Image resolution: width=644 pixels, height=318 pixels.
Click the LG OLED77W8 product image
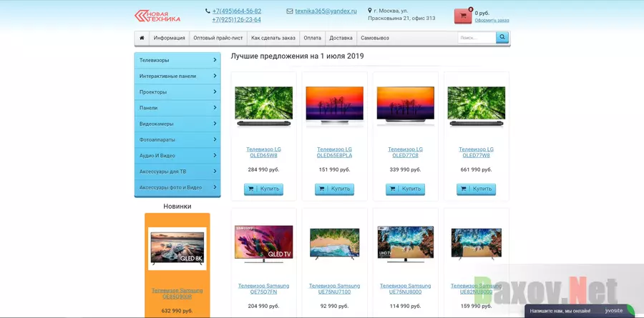476,106
